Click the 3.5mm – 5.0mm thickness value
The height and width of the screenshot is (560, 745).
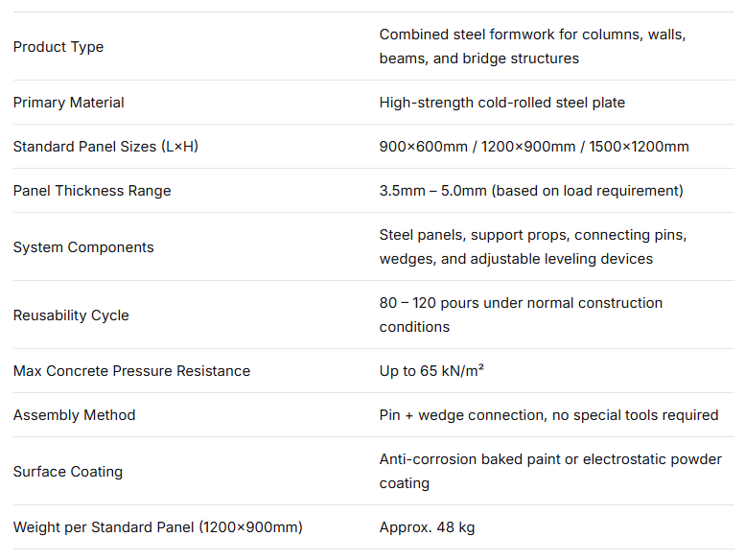531,191
